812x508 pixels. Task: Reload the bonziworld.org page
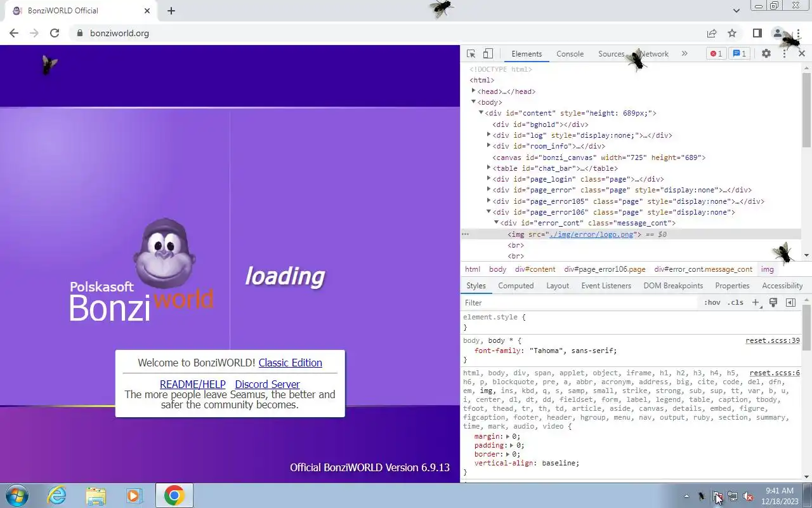[55, 33]
